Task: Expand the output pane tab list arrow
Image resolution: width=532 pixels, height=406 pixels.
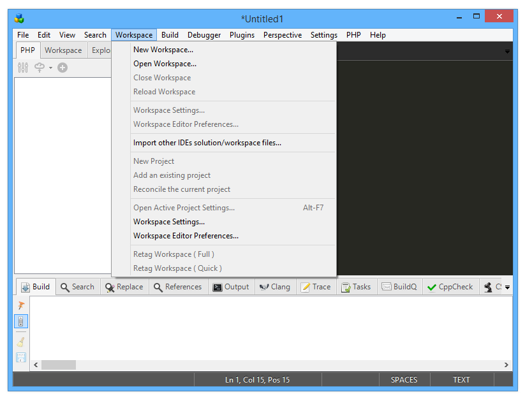Action: pos(507,287)
